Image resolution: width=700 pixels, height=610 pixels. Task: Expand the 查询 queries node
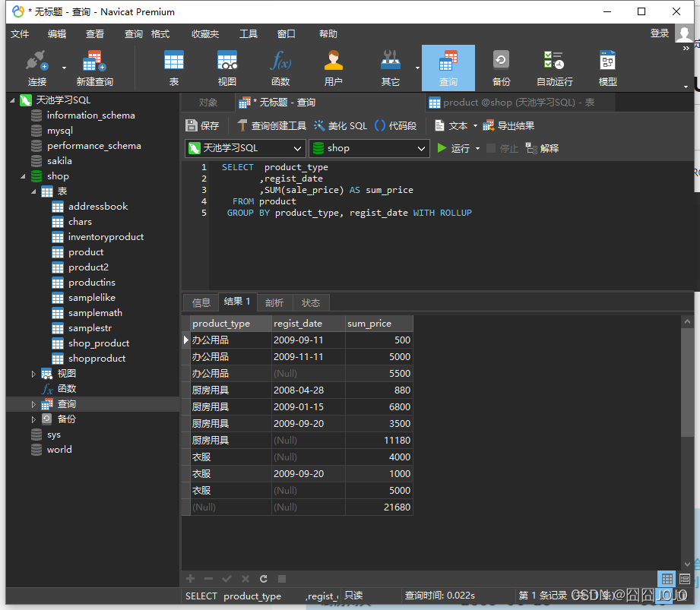33,404
